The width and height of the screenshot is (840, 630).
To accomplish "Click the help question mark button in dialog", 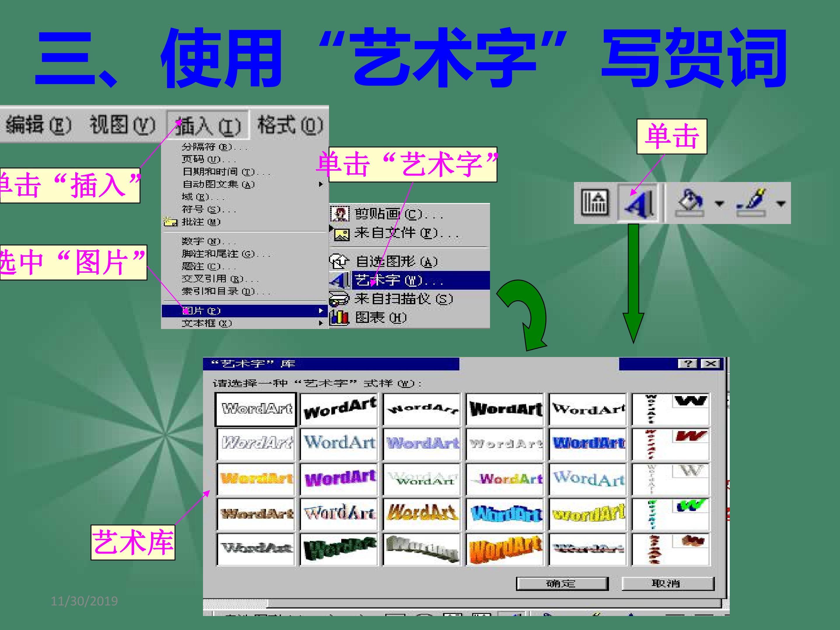I will pos(688,364).
